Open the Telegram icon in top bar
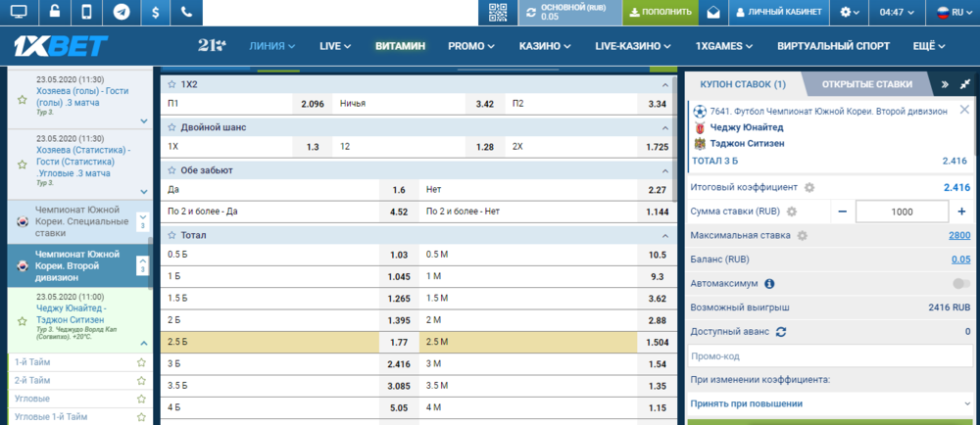This screenshot has width=980, height=425. pos(122,12)
